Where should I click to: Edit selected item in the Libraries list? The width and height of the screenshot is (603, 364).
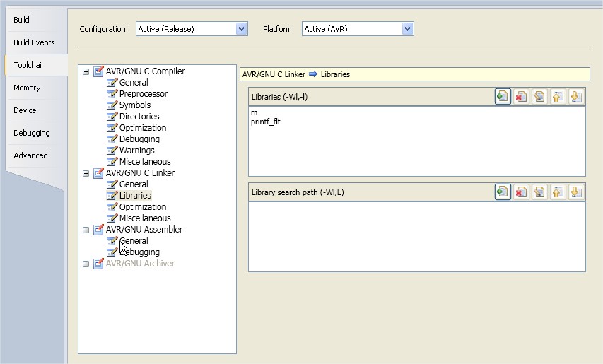tap(539, 96)
